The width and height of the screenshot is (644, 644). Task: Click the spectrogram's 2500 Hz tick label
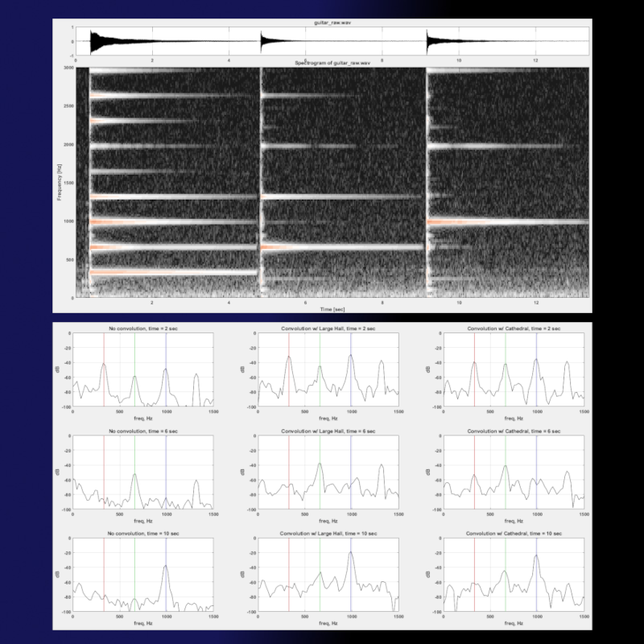tap(69, 106)
